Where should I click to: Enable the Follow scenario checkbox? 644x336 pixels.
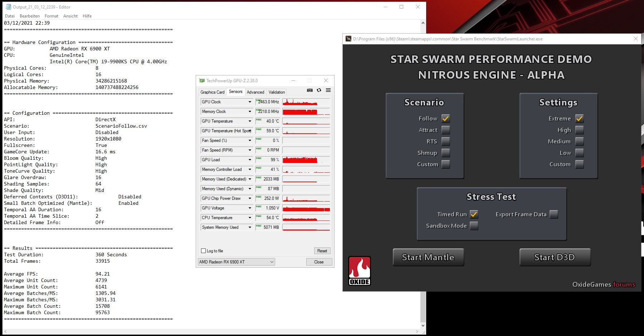point(446,119)
